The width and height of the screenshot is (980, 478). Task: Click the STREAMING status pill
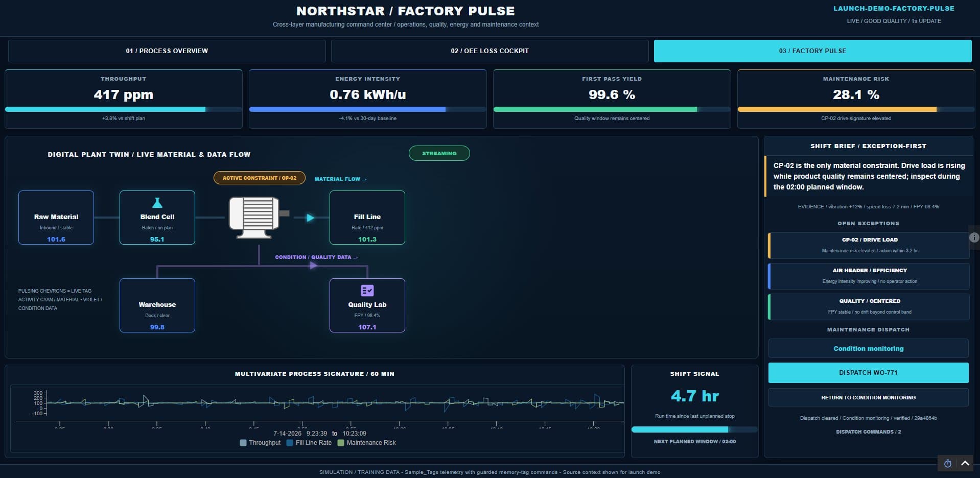pos(439,153)
